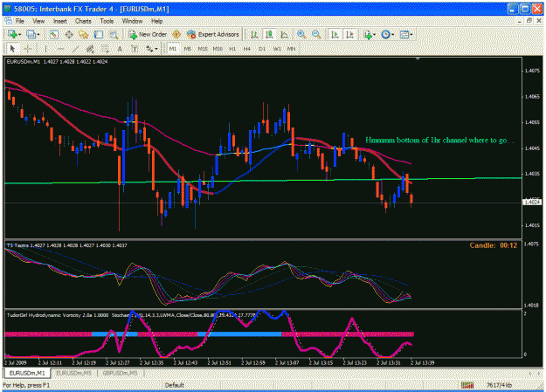Image resolution: width=546 pixels, height=392 pixels.
Task: Open the Help menu
Action: point(156,21)
